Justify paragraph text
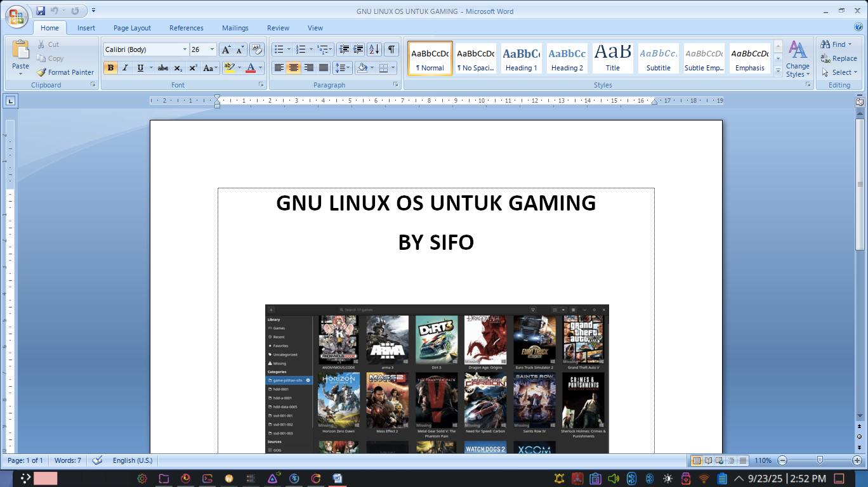The image size is (868, 487). pyautogui.click(x=324, y=68)
